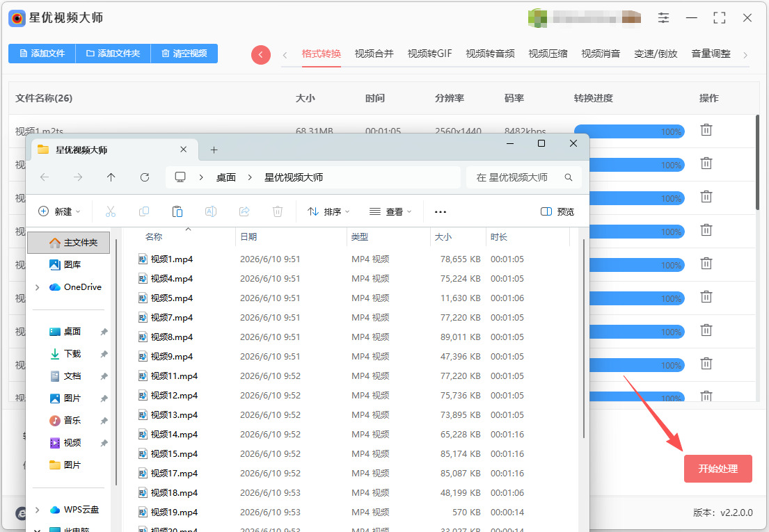This screenshot has width=769, height=532.
Task: Click the 添加文件 button
Action: (42, 54)
